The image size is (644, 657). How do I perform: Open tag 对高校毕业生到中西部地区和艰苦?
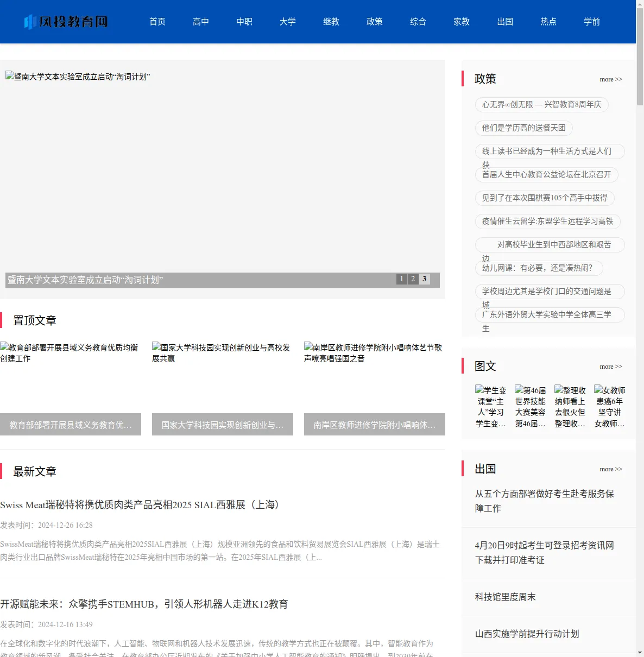coord(550,245)
